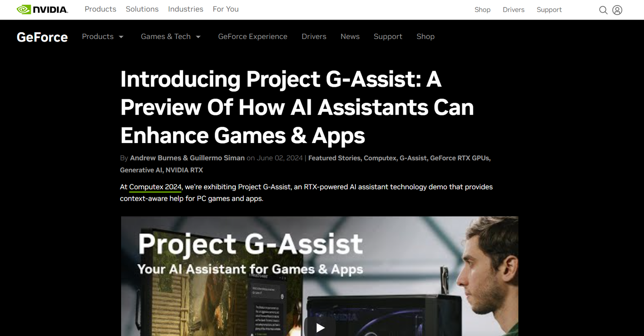Open the Solutions menu
The image size is (644, 336).
click(x=142, y=9)
